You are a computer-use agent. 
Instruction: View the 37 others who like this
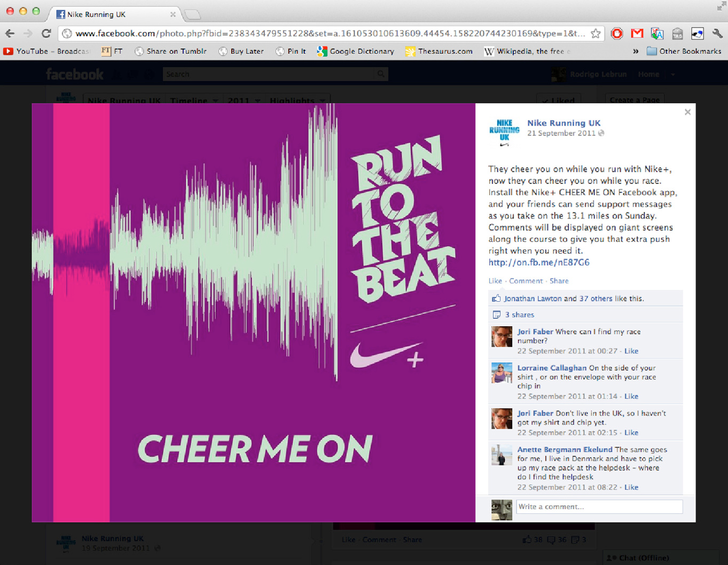click(x=596, y=299)
